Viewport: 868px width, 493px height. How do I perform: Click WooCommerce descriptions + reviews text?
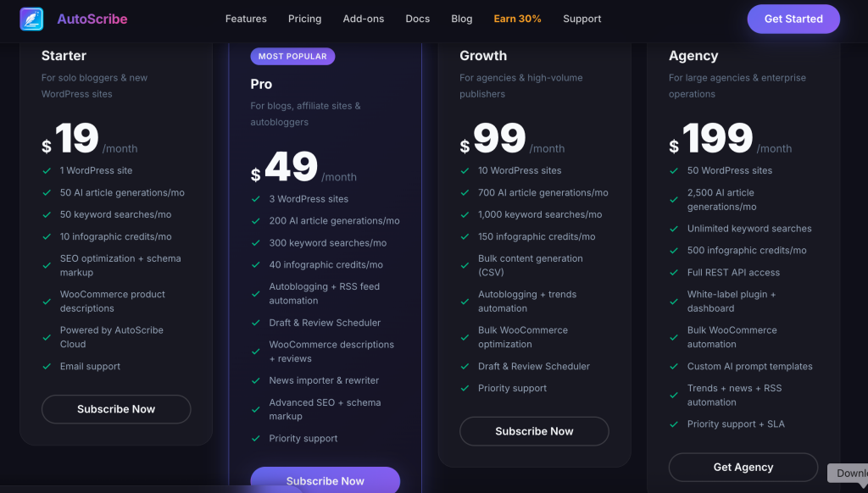[x=331, y=352]
